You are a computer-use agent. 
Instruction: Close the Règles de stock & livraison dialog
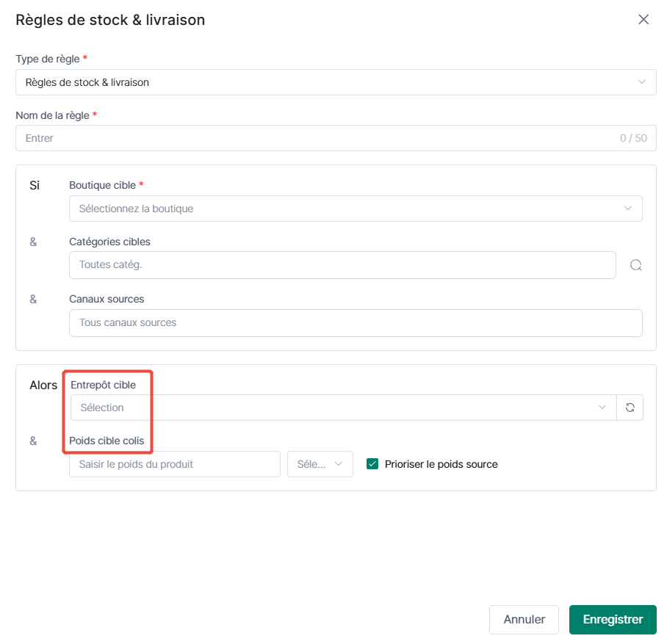[643, 20]
